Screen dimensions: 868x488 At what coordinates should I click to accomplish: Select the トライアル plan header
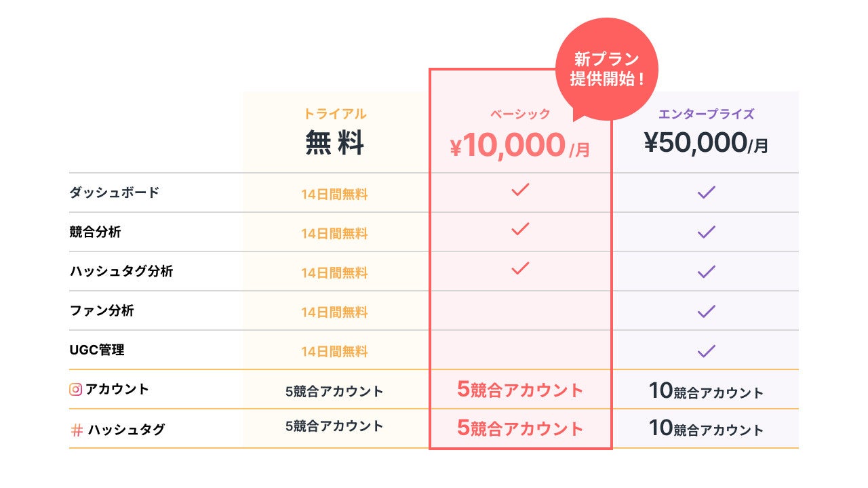click(334, 114)
